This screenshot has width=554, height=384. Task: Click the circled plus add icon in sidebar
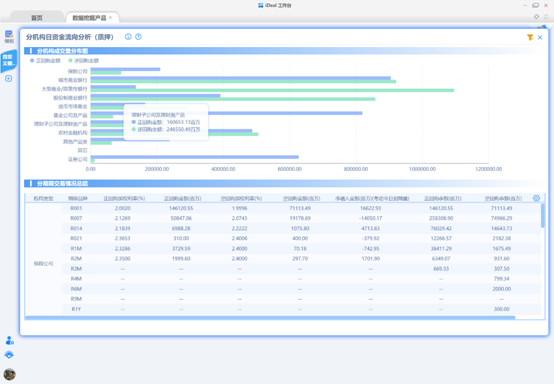coord(8,78)
